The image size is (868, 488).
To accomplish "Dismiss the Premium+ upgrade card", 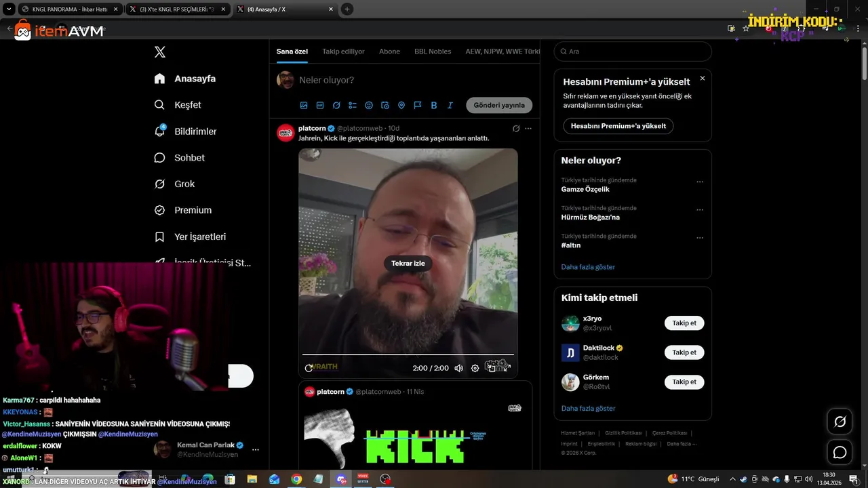I will [x=703, y=79].
